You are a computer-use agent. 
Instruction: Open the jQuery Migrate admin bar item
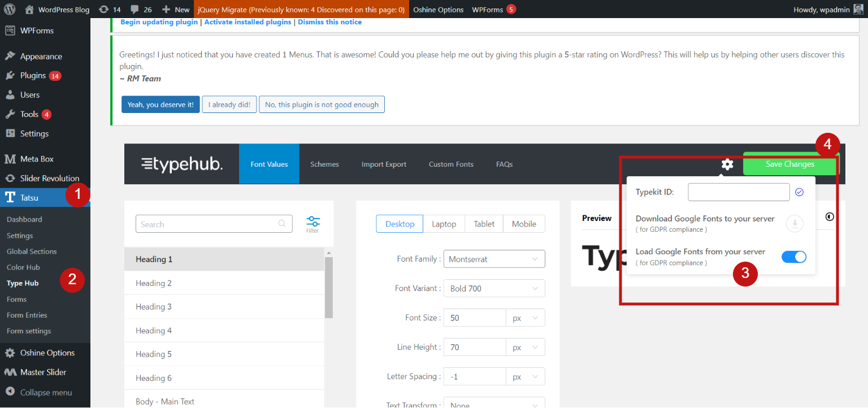(301, 9)
